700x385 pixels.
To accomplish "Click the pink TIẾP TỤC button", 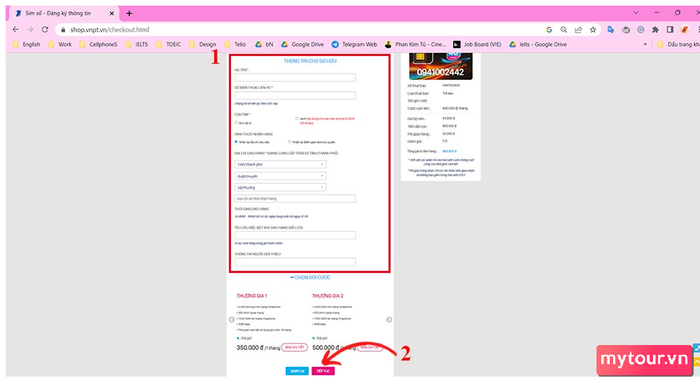I will 323,371.
